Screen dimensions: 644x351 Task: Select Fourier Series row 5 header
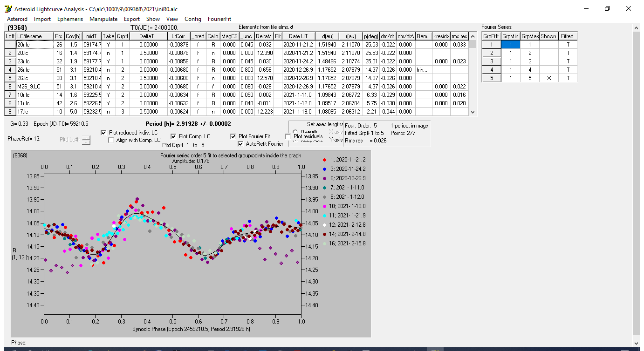pos(492,78)
